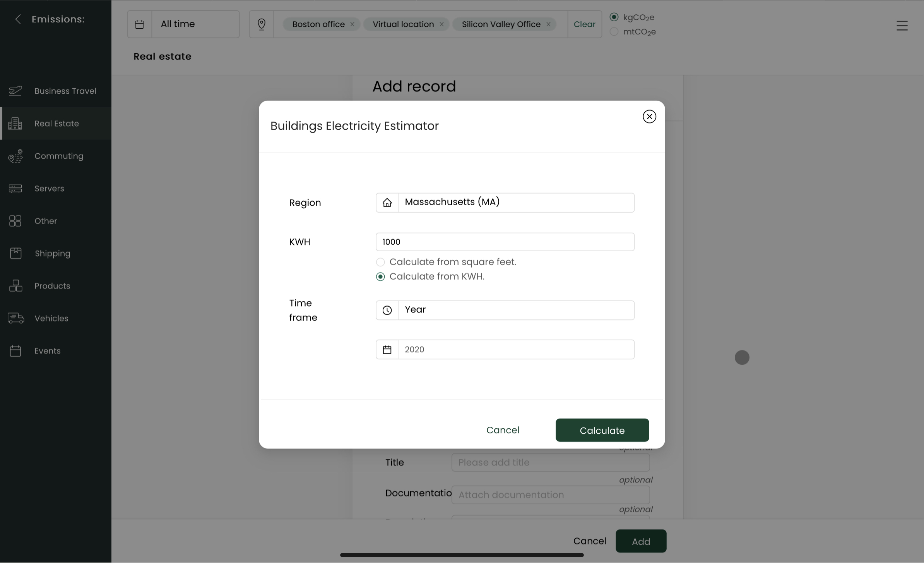The width and height of the screenshot is (924, 563).
Task: Switch units to mtCO2e
Action: (x=614, y=32)
